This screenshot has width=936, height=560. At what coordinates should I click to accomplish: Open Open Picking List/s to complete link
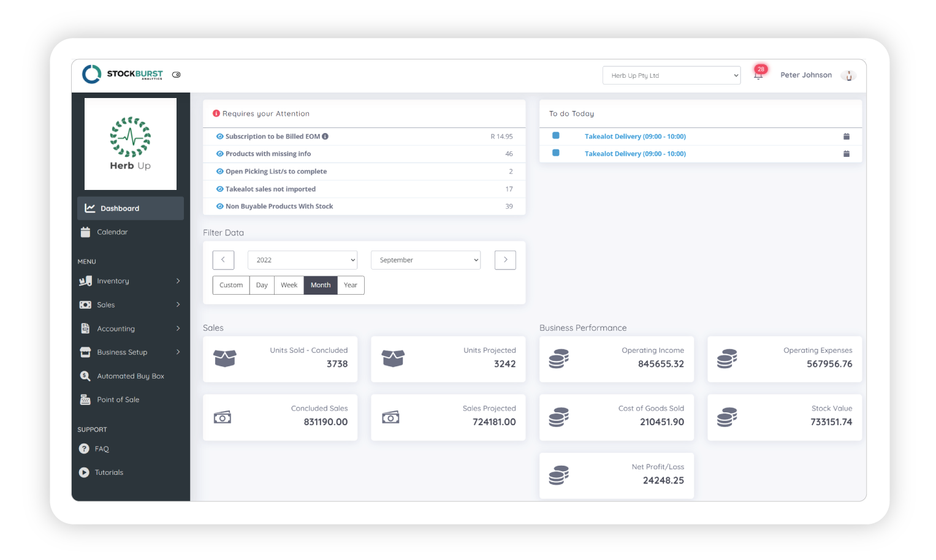coord(276,172)
